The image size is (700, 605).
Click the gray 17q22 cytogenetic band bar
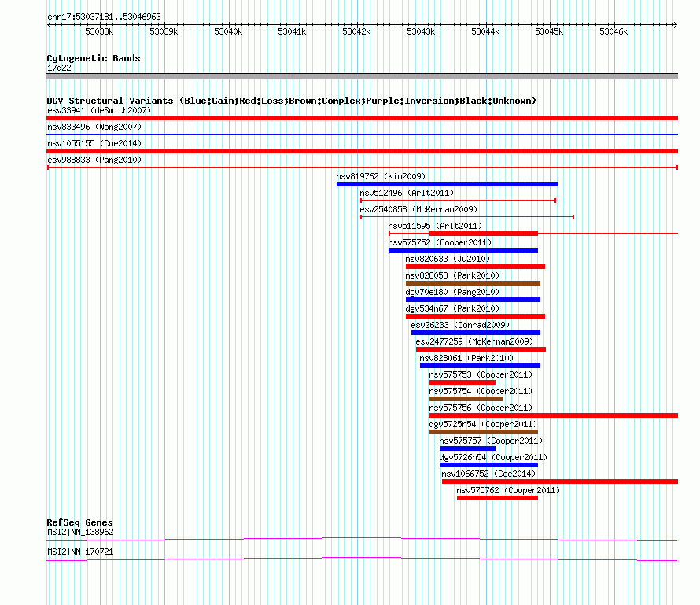[x=362, y=76]
